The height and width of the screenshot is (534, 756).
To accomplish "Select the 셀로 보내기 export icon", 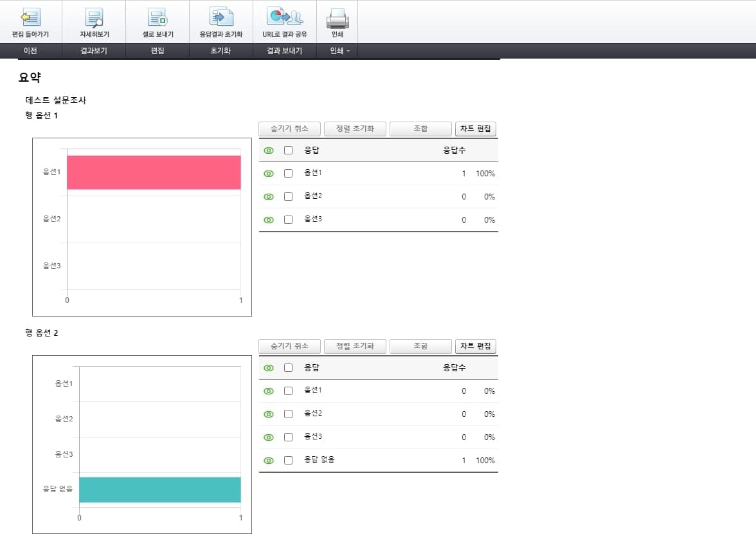I will [x=157, y=16].
